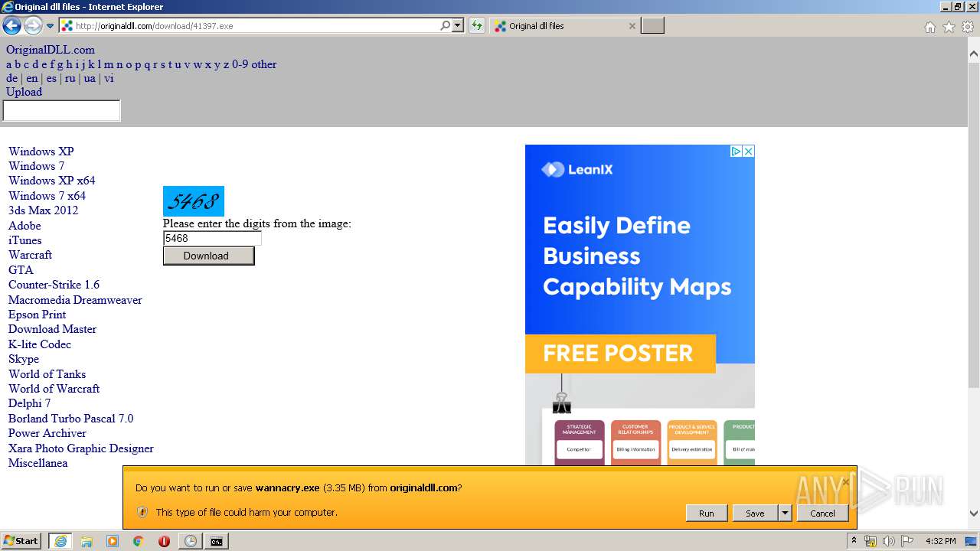Screen dimensions: 980x551
Task: Click the page scrollbar down arrow
Action: click(x=974, y=514)
